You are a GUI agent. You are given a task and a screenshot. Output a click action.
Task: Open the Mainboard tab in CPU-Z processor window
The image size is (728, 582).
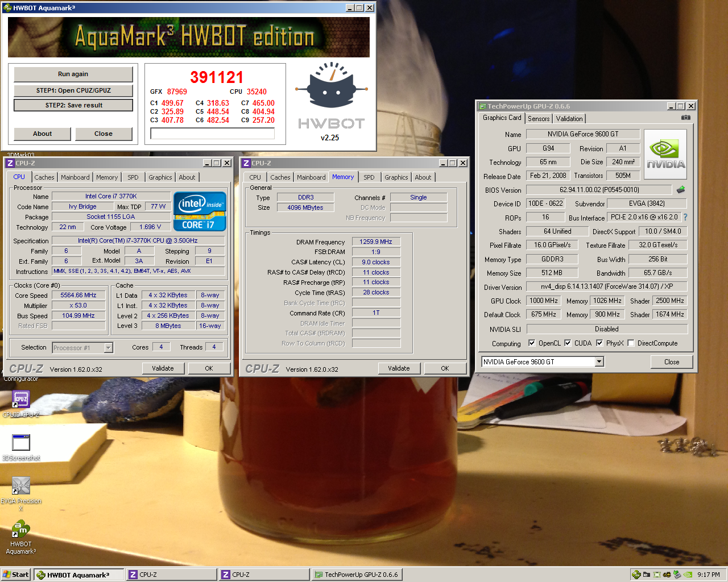[x=75, y=177]
